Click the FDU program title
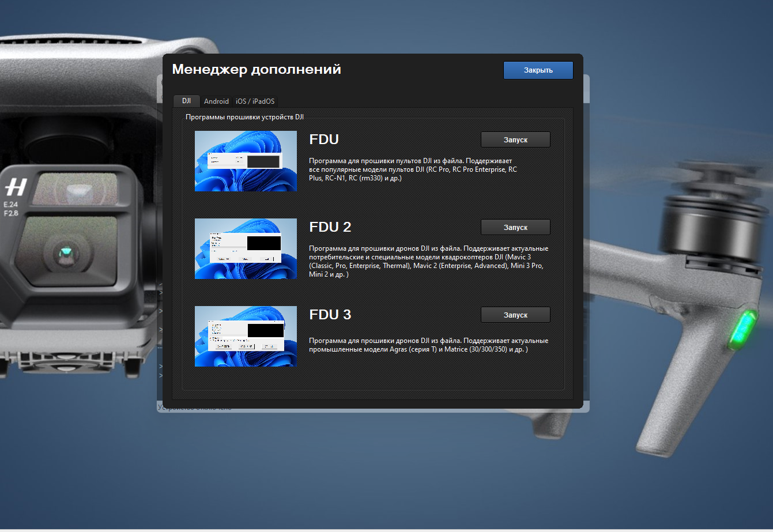Viewport: 773px width, 532px height. (x=324, y=139)
